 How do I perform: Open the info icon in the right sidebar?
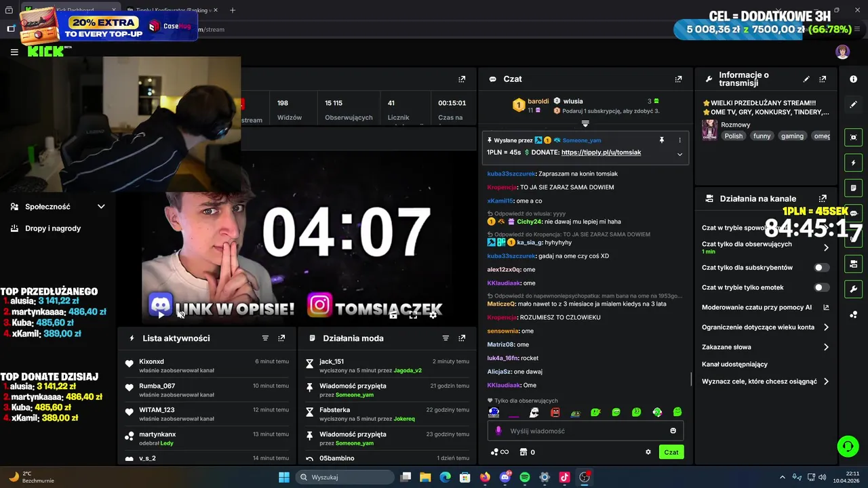tap(854, 79)
